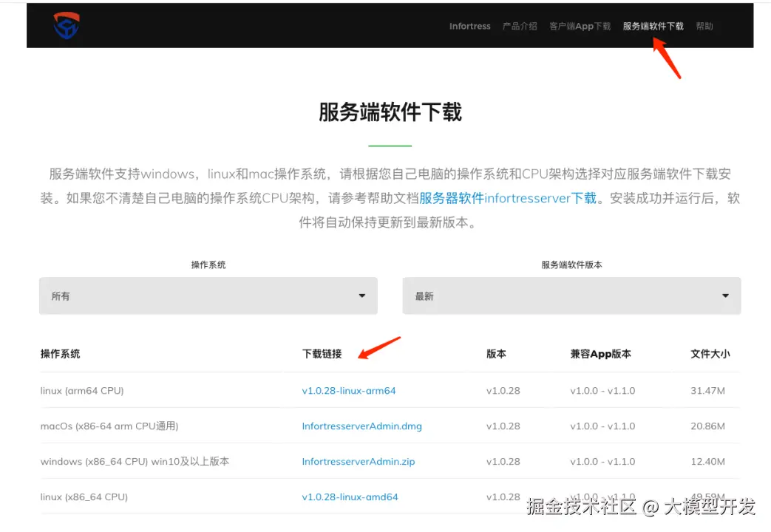
Task: Download InfortresserverAdmin.dmg
Action: (362, 426)
